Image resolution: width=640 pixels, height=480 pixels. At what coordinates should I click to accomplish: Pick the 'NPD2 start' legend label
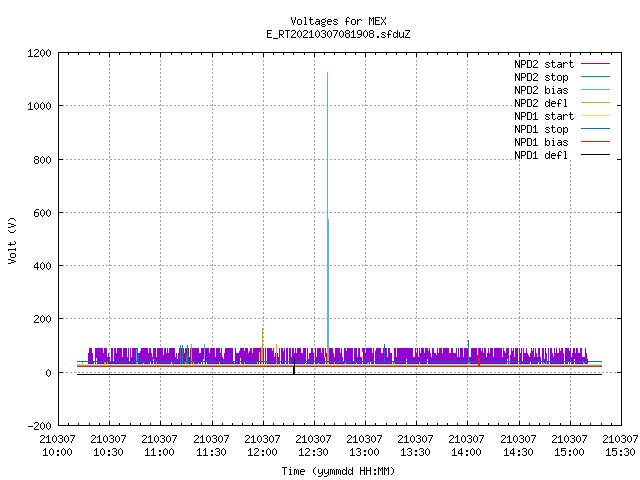pyautogui.click(x=544, y=64)
